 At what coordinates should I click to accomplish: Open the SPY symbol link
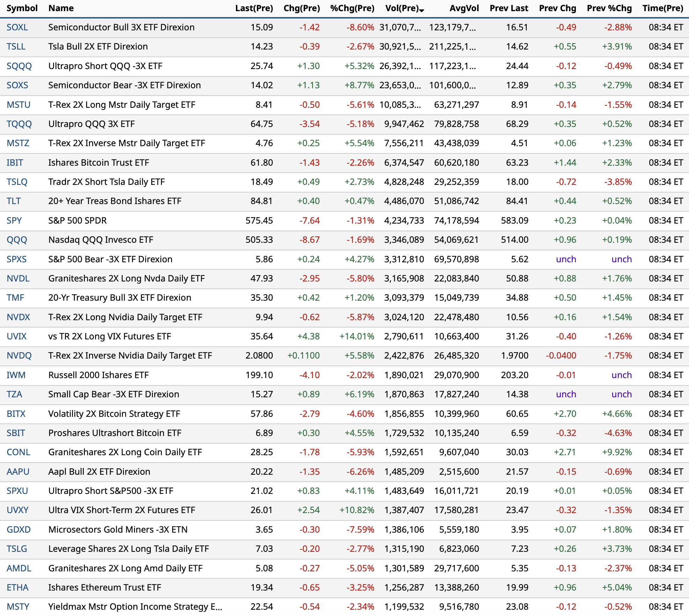pyautogui.click(x=14, y=220)
